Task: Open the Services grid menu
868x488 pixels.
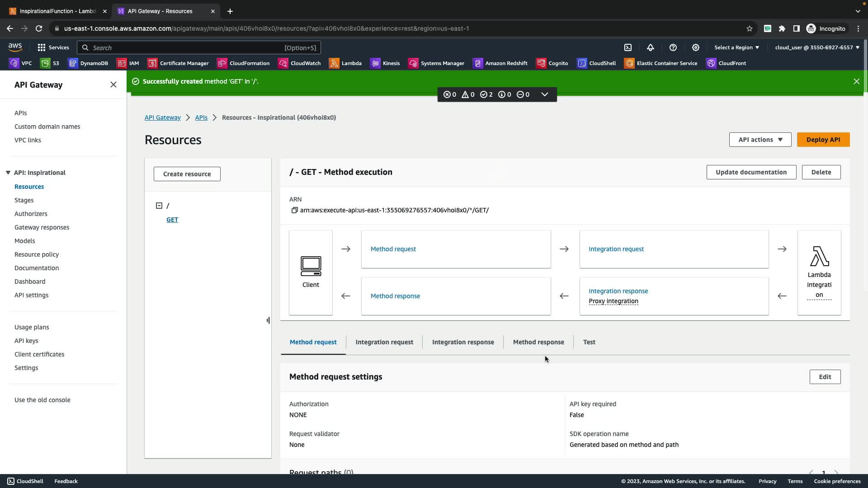Action: point(53,47)
